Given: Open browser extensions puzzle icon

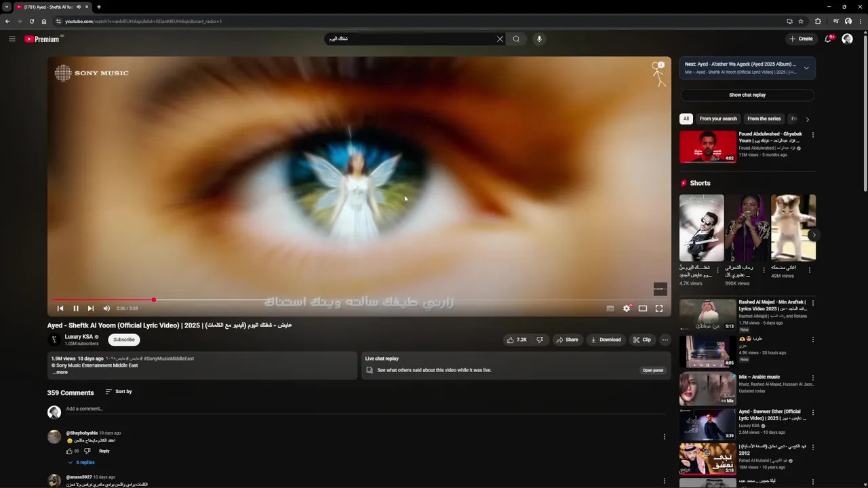Looking at the screenshot, I should [818, 21].
